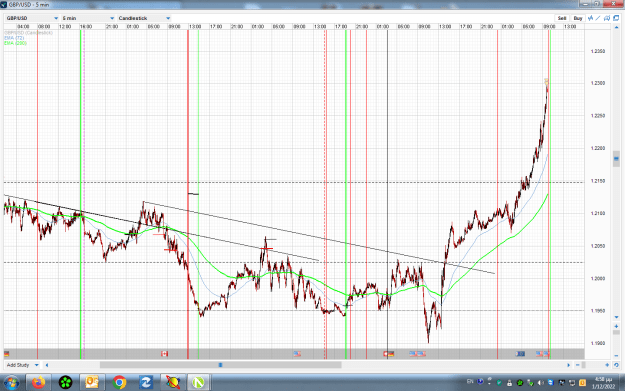625x391 pixels.
Task: Click vertical zoom out minus icon
Action: (x=616, y=356)
